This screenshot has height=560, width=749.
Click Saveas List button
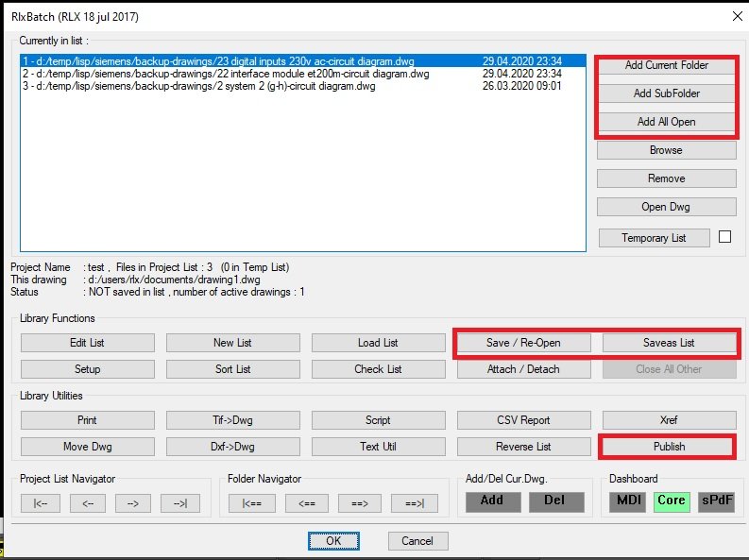pos(670,343)
